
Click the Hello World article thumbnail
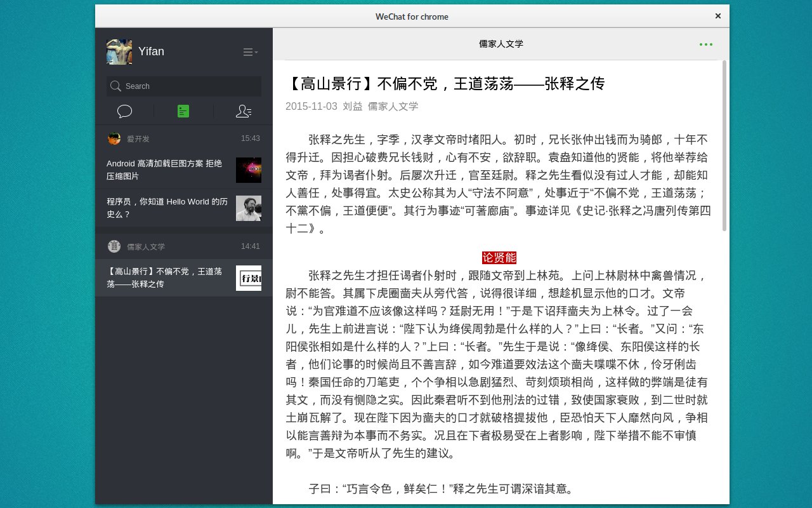tap(249, 208)
